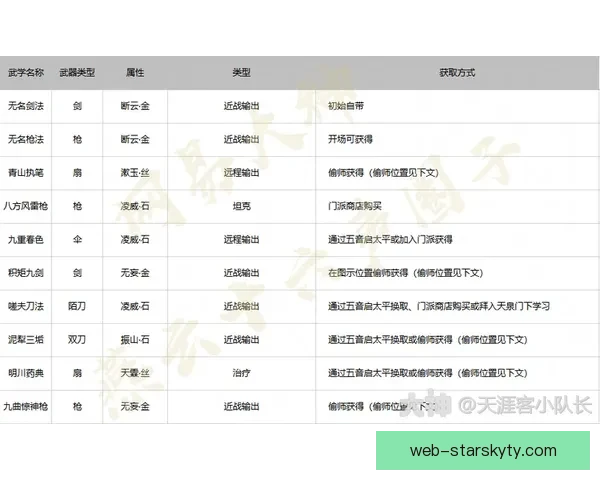Click acquisition text in 泥犁三垢 row

[x=428, y=340]
